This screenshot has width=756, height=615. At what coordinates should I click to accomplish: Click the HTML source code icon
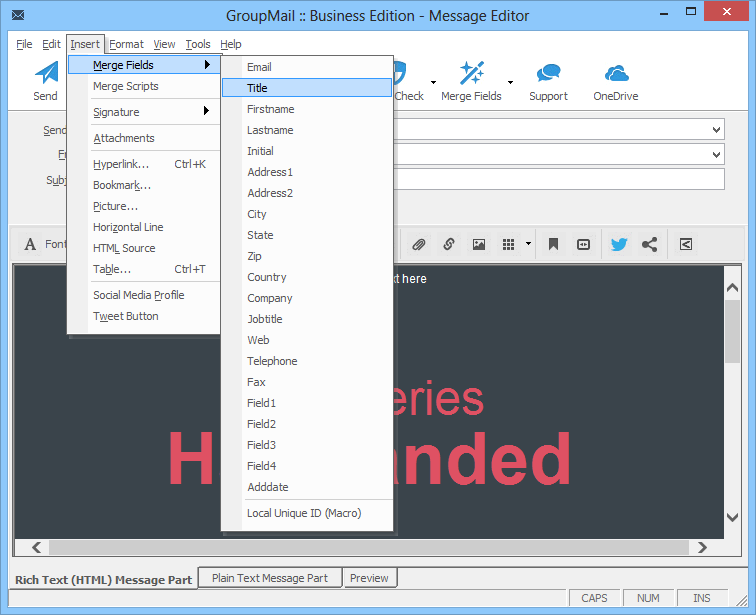tap(583, 244)
